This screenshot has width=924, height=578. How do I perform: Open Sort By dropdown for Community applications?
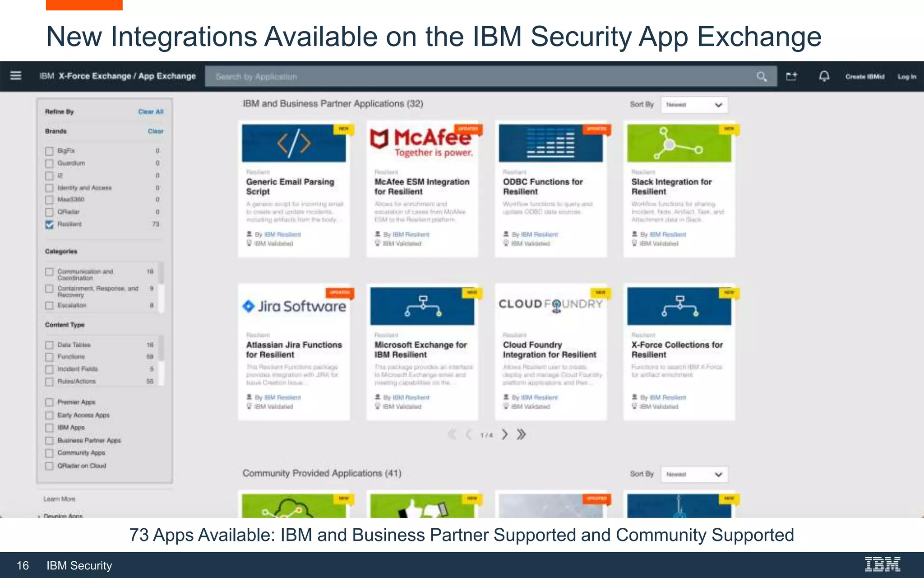[694, 474]
